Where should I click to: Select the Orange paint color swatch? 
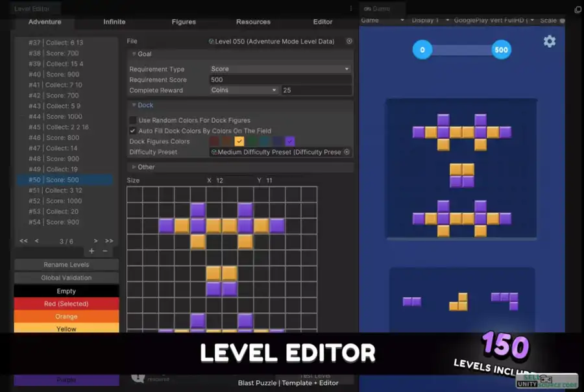[x=67, y=317]
